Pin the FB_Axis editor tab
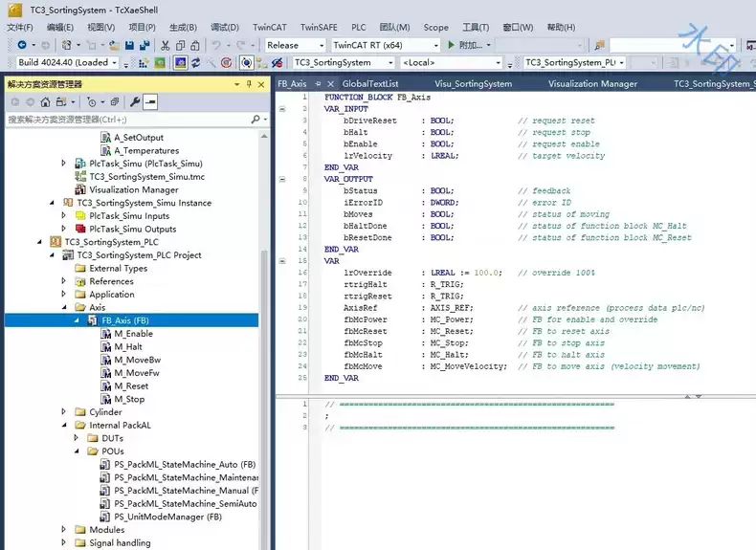The width and height of the screenshot is (756, 550). (x=318, y=84)
